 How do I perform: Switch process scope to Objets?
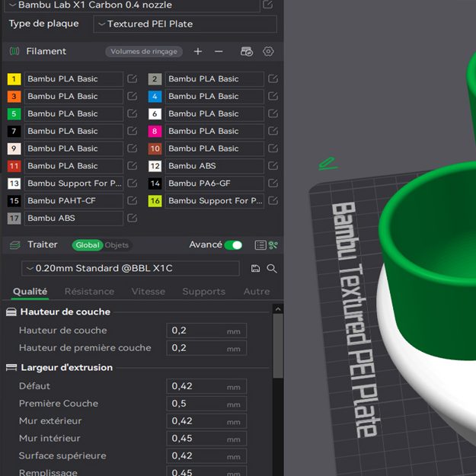[x=117, y=245]
